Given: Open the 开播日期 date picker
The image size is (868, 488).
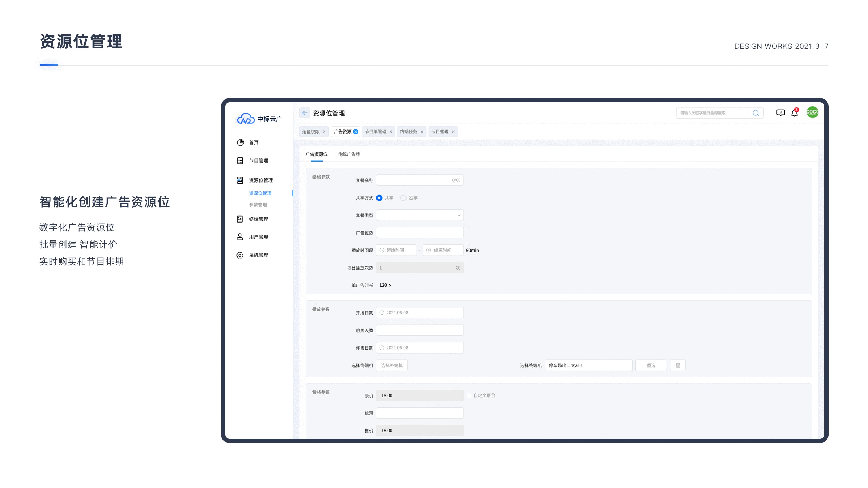Looking at the screenshot, I should coord(420,313).
